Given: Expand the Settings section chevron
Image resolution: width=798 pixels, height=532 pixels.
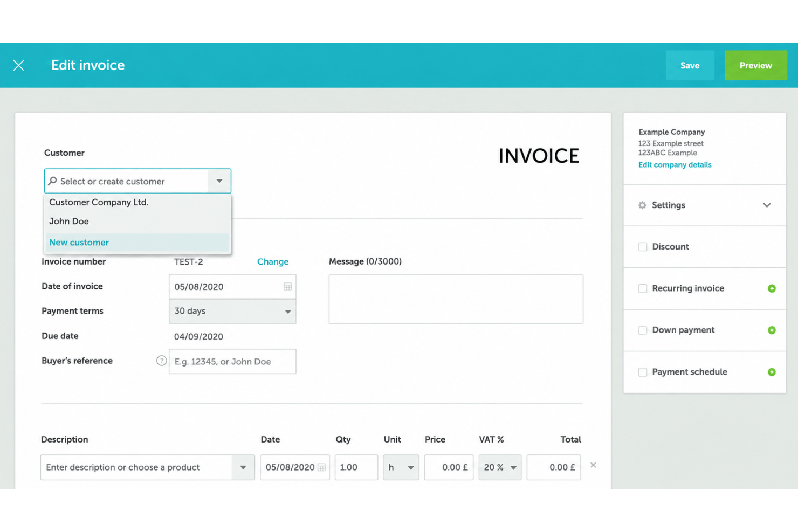Looking at the screenshot, I should 767,205.
